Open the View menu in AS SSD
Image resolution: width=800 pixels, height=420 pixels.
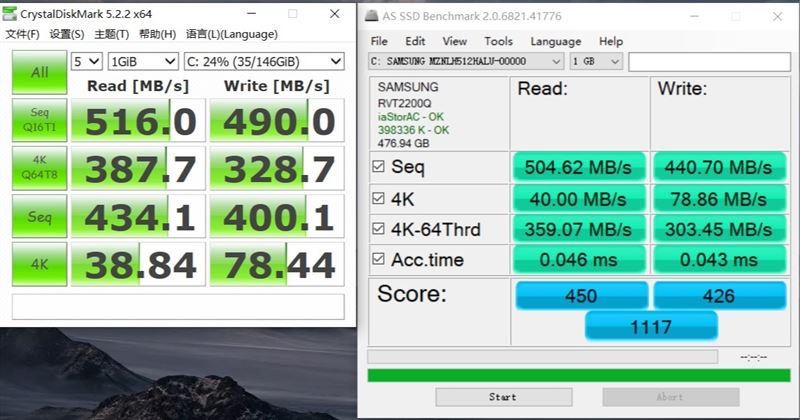[455, 41]
